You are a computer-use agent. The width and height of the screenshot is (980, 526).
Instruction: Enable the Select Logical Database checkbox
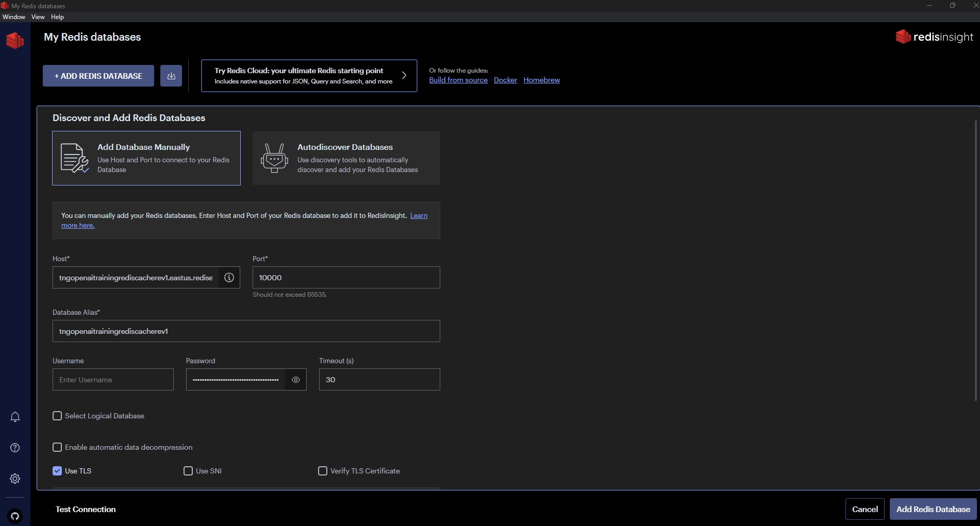pos(57,416)
